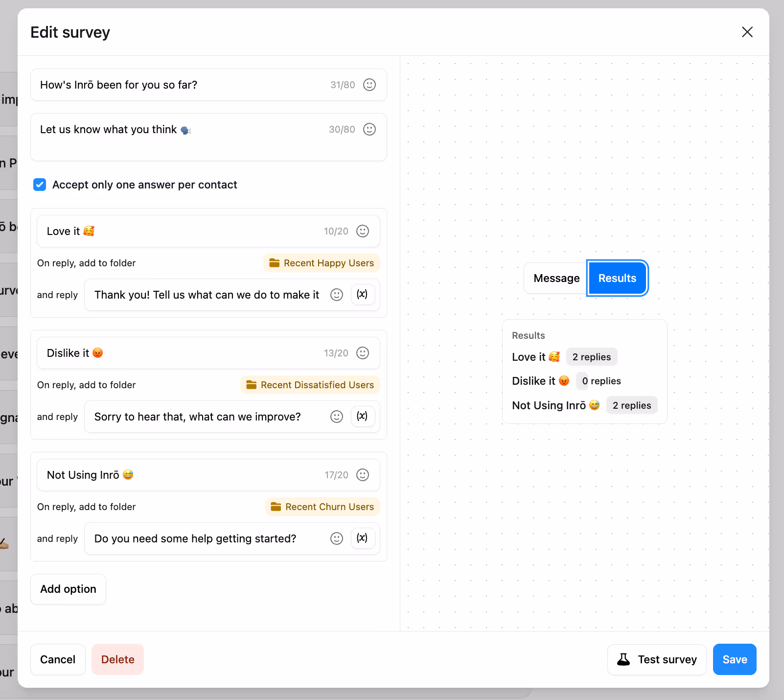This screenshot has width=784, height=700.
Task: Click Cancel button
Action: pyautogui.click(x=58, y=659)
